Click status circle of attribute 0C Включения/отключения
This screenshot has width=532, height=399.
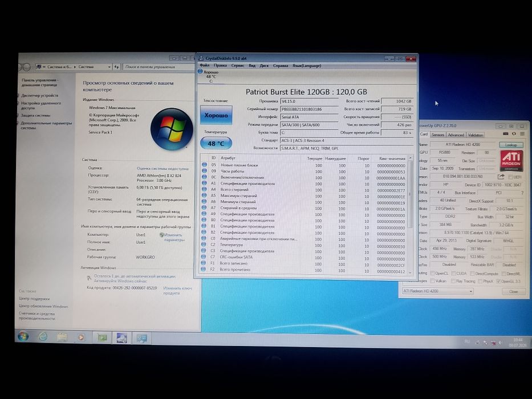(x=204, y=177)
